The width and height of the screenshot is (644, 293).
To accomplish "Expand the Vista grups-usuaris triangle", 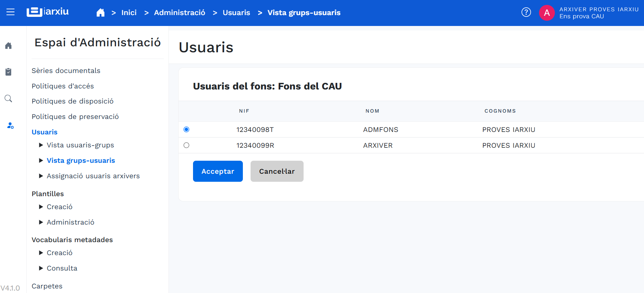I will click(x=41, y=160).
